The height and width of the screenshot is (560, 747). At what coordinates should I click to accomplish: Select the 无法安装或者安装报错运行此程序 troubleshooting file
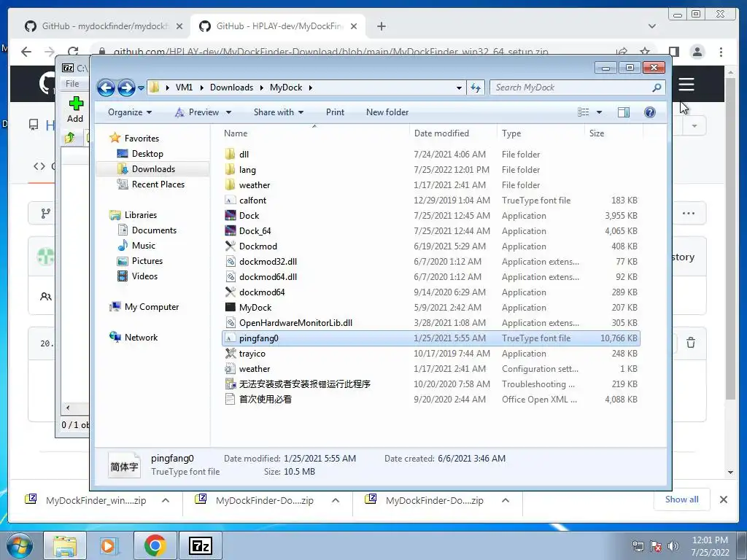coord(304,384)
